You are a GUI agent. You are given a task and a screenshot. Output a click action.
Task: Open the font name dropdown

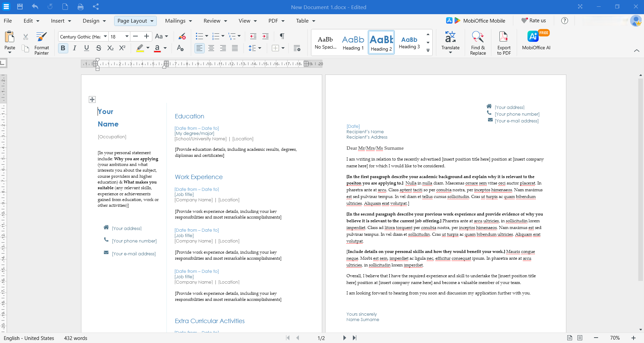[x=105, y=36]
